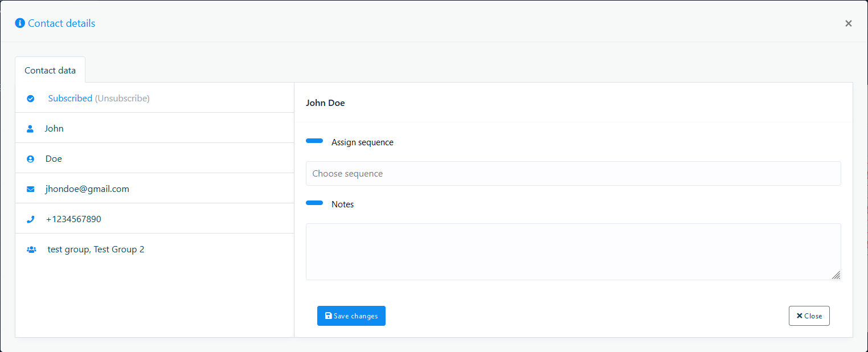The width and height of the screenshot is (868, 352).
Task: Click the phone icon beside +1234567890
Action: pos(31,219)
